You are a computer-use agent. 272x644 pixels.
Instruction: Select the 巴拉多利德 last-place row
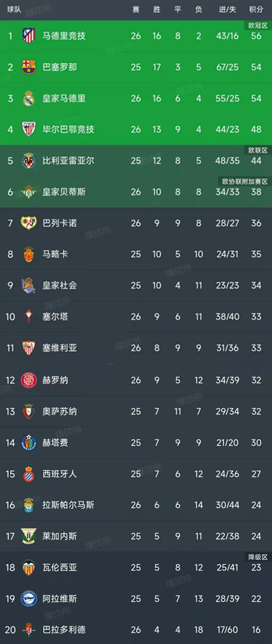pyautogui.click(x=136, y=630)
